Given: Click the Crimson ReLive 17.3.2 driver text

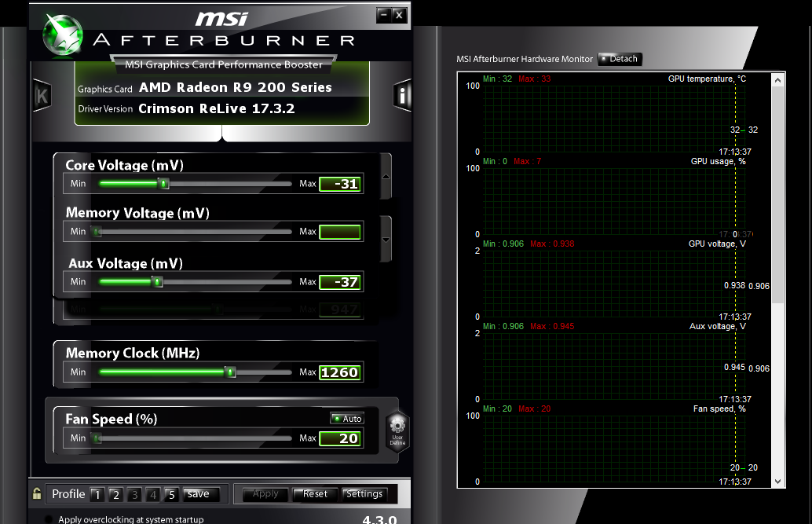Looking at the screenshot, I should [x=217, y=108].
